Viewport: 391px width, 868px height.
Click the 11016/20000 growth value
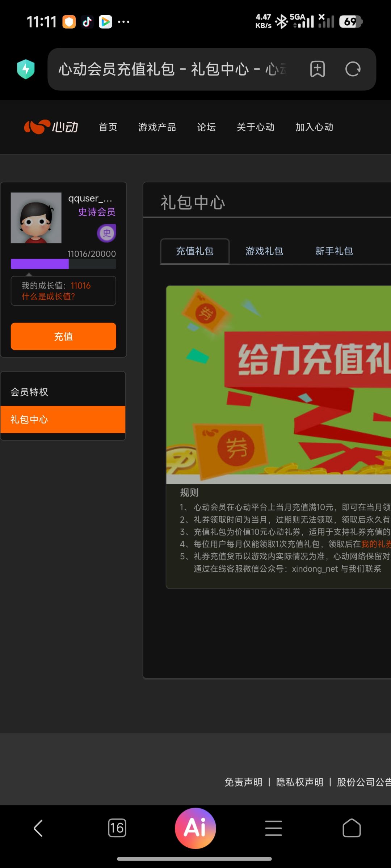point(92,254)
